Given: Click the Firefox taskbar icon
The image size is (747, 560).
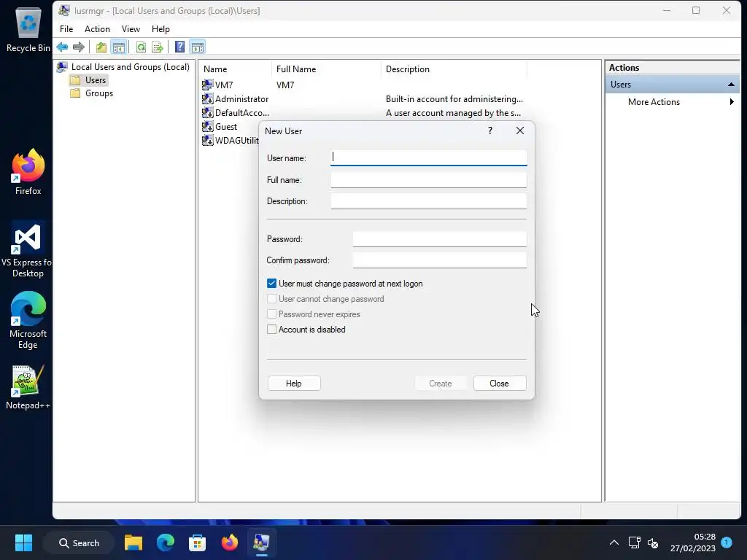Looking at the screenshot, I should tap(230, 542).
